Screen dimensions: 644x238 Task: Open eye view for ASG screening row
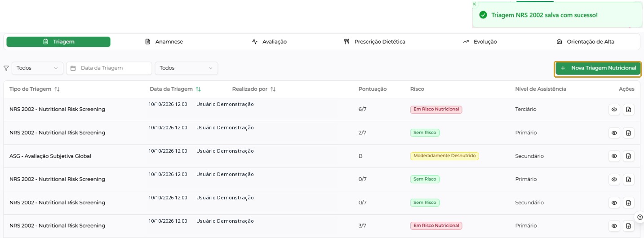click(x=614, y=156)
